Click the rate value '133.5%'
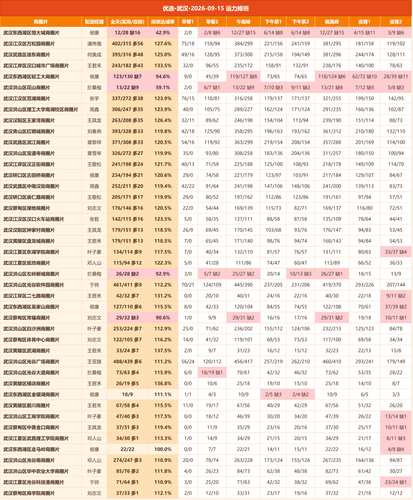413x500 pixels. (163, 66)
